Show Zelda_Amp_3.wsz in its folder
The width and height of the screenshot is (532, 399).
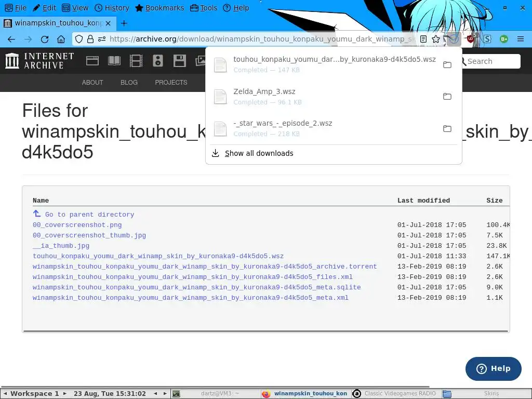coord(447,96)
